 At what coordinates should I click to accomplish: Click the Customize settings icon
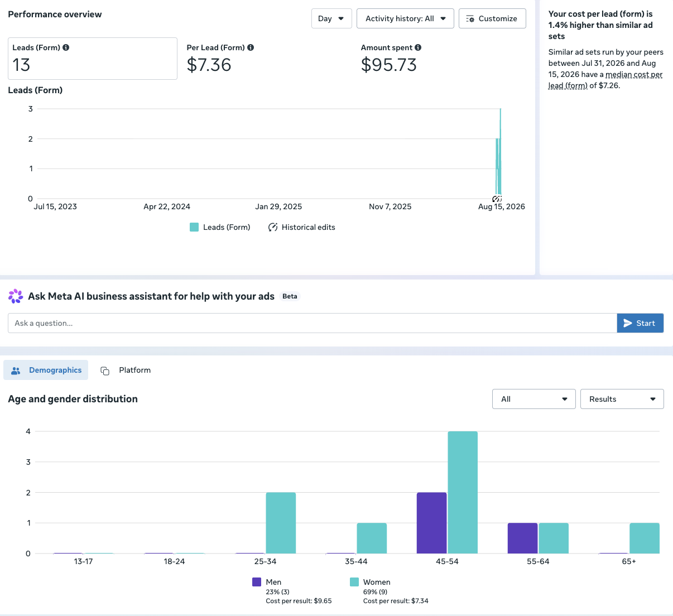(470, 18)
